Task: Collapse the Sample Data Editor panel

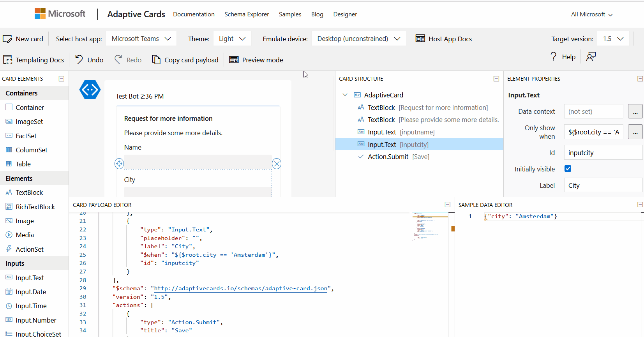Action: pos(640,205)
